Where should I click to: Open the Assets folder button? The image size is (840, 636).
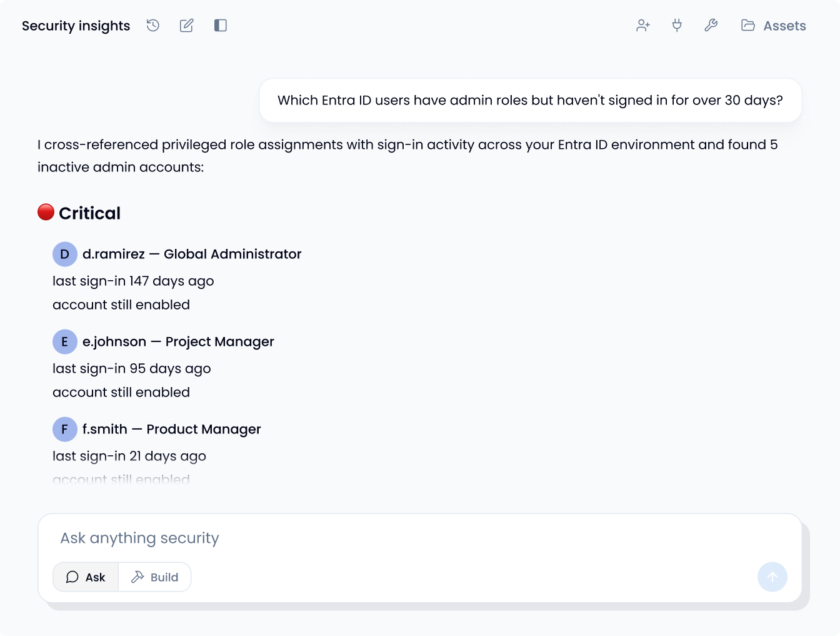coord(773,26)
